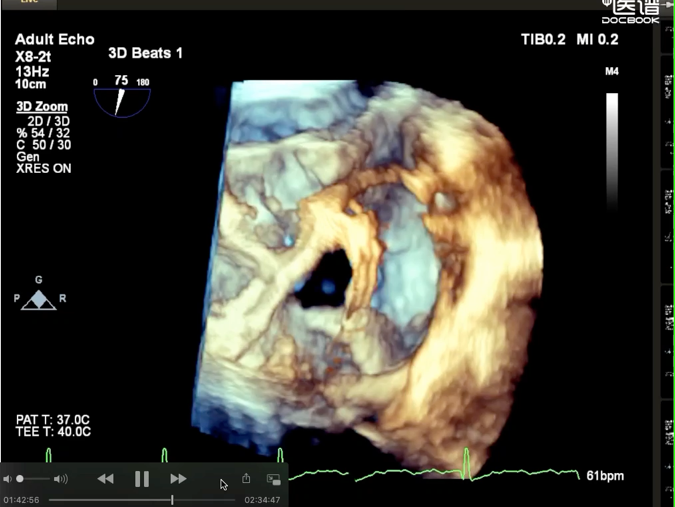Click the TEE angle dial showing 75

coord(121,98)
